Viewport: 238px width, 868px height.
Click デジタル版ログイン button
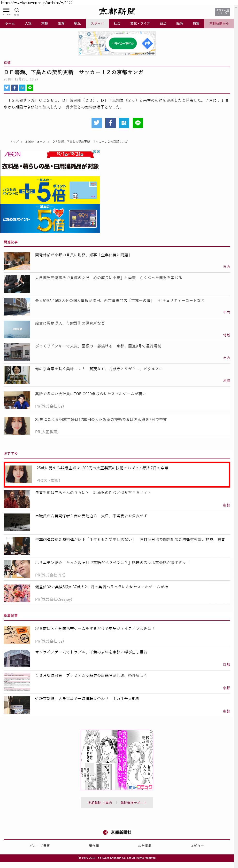point(222,12)
